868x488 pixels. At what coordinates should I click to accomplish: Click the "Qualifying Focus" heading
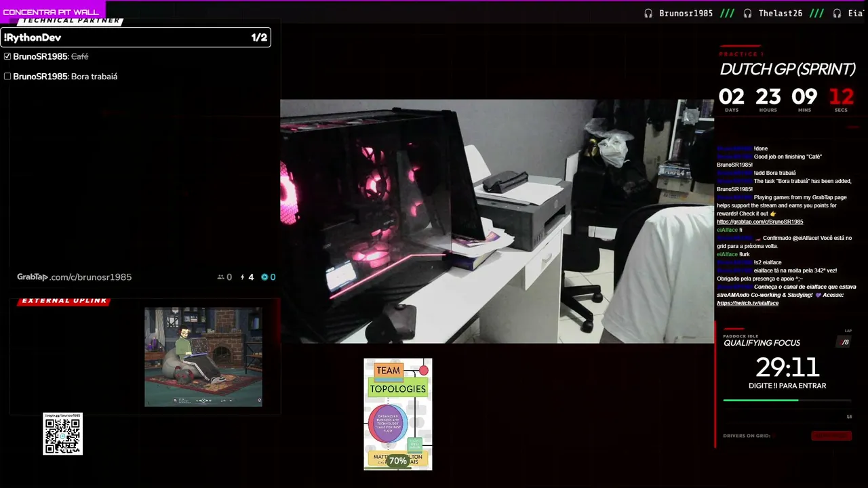762,343
